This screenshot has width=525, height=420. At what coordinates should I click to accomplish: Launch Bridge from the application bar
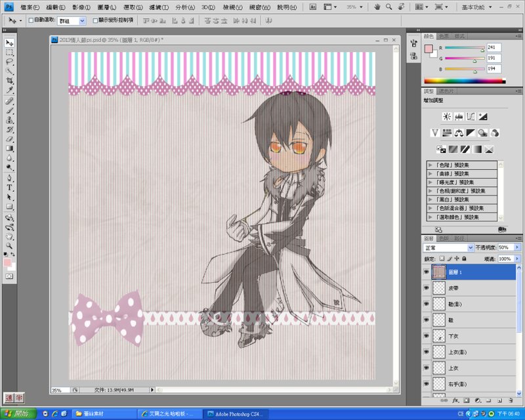click(313, 7)
